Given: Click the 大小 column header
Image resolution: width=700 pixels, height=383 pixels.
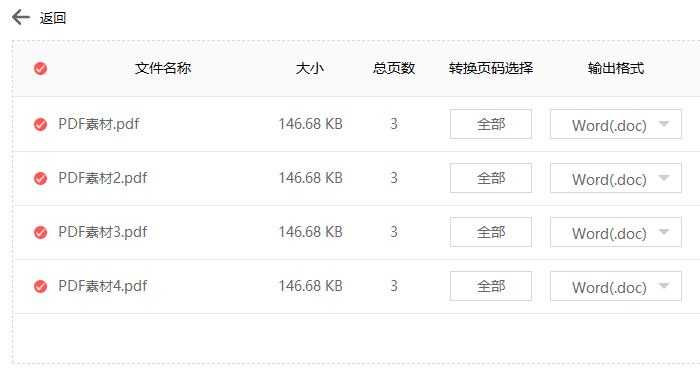Looking at the screenshot, I should tap(310, 68).
